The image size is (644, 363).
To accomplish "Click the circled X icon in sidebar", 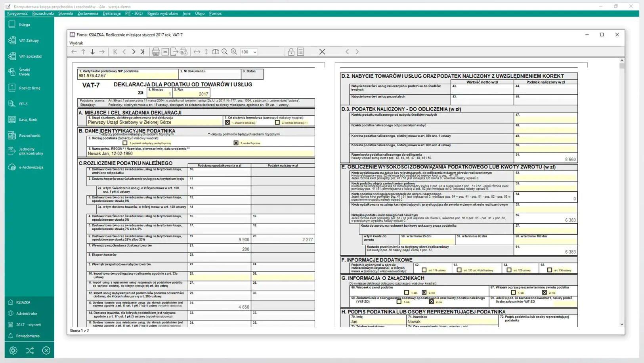I will point(46,350).
